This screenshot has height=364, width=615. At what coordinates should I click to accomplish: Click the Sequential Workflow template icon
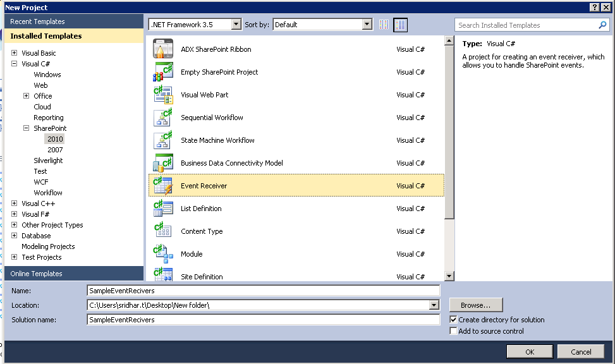point(162,117)
